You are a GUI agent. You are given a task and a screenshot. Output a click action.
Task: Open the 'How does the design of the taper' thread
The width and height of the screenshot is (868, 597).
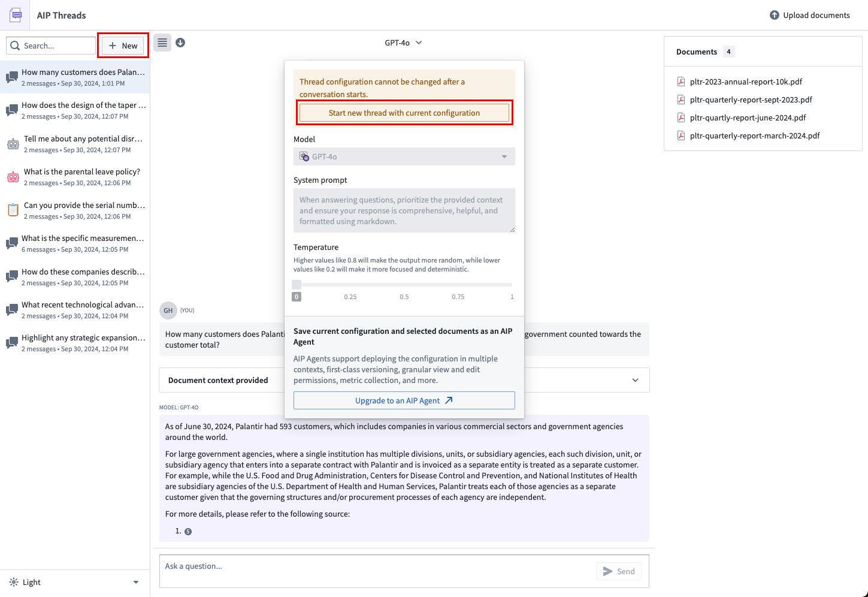pyautogui.click(x=75, y=110)
